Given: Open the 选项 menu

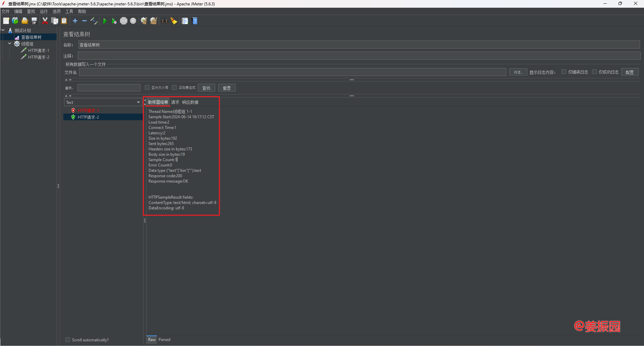Looking at the screenshot, I should [56, 11].
